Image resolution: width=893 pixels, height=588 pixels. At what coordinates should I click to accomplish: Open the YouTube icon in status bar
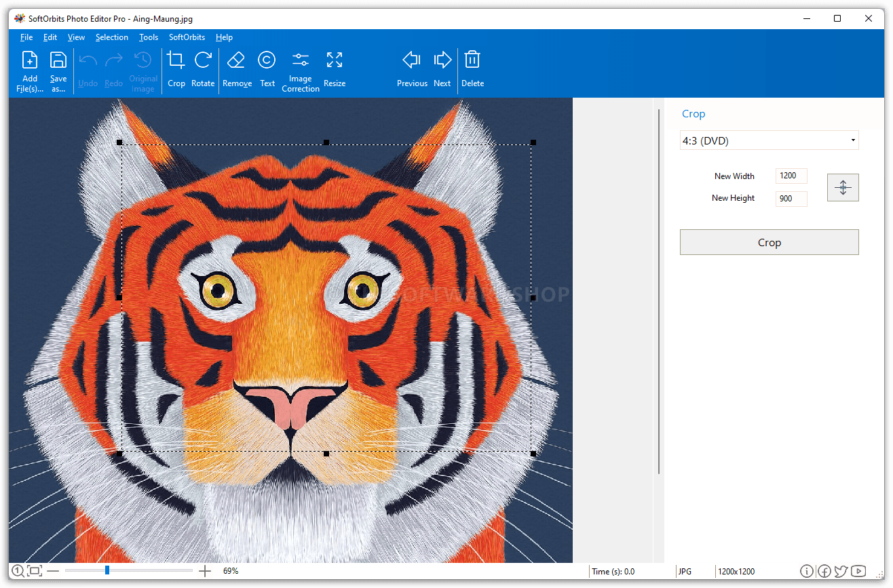pos(858,572)
